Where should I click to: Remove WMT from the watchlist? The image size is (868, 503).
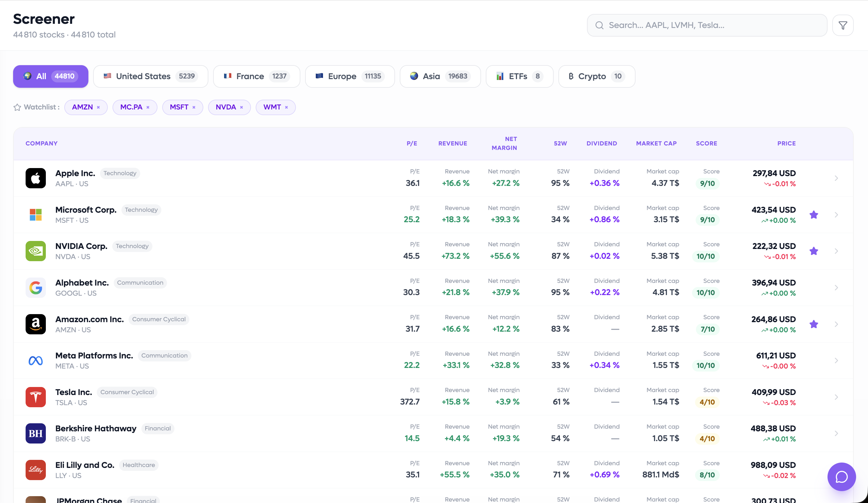click(x=287, y=107)
